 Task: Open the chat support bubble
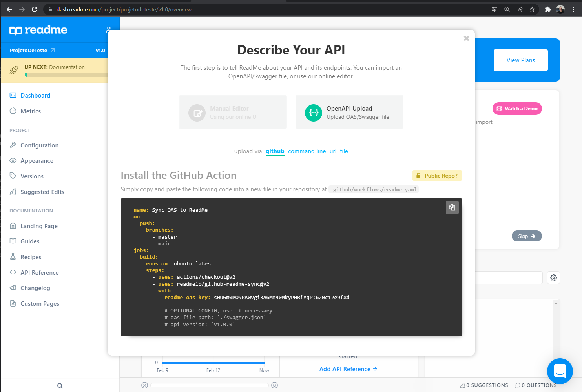pyautogui.click(x=560, y=371)
